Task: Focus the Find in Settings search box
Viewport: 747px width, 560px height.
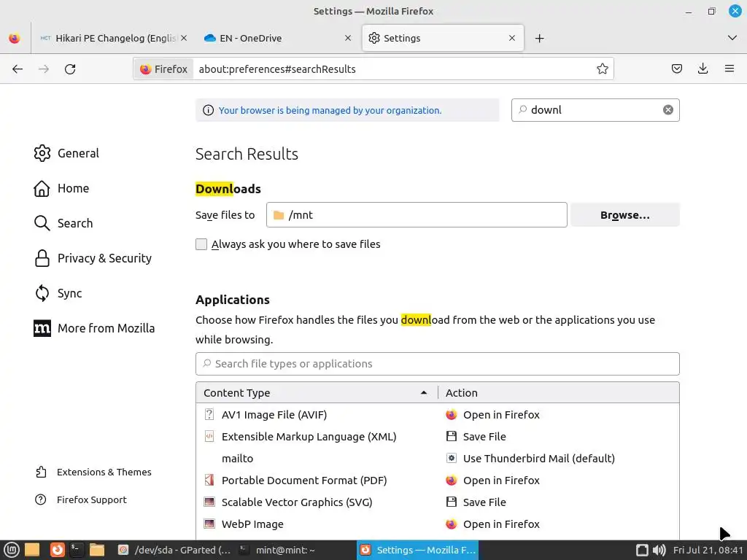Action: [595, 110]
